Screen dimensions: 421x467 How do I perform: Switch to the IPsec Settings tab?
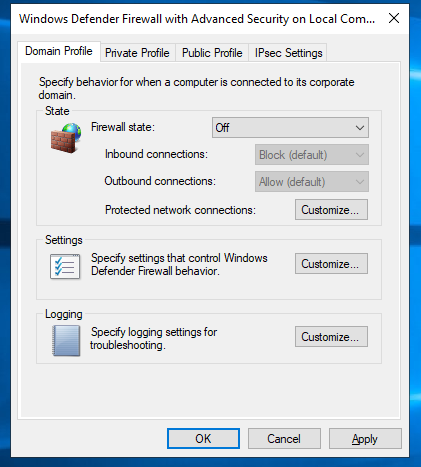click(x=288, y=53)
